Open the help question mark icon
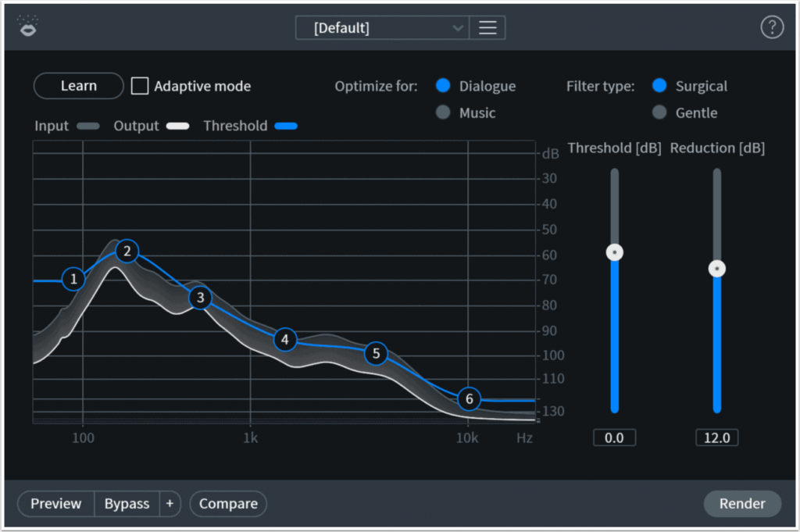800x532 pixels. tap(771, 27)
